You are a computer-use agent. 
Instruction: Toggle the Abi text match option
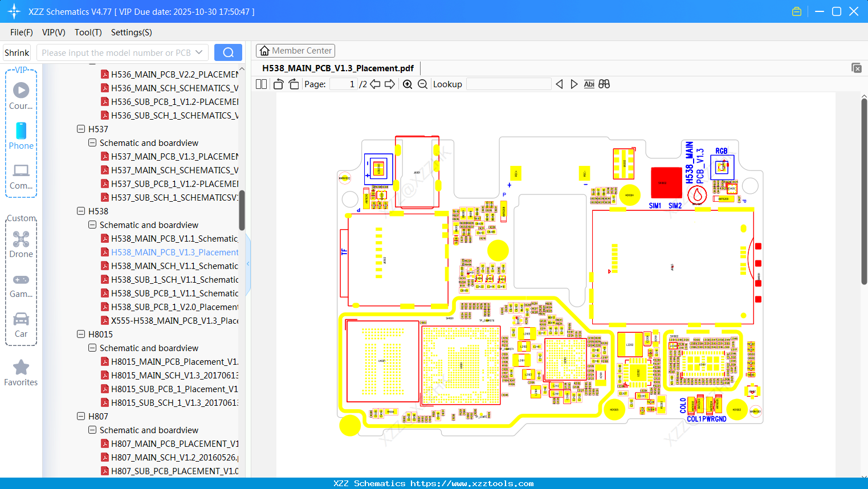589,84
